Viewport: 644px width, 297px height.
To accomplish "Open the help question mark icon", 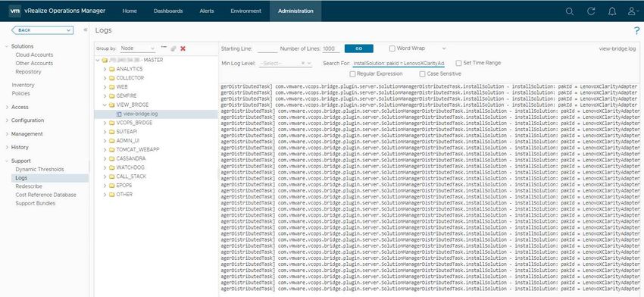I will 637,30.
